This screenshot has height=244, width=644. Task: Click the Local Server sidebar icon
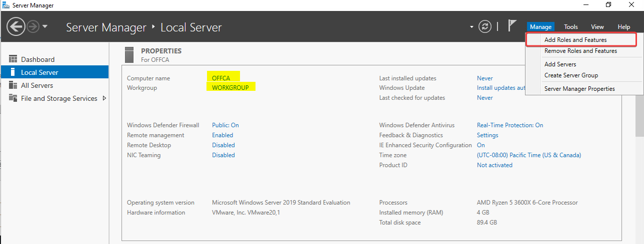pos(13,72)
